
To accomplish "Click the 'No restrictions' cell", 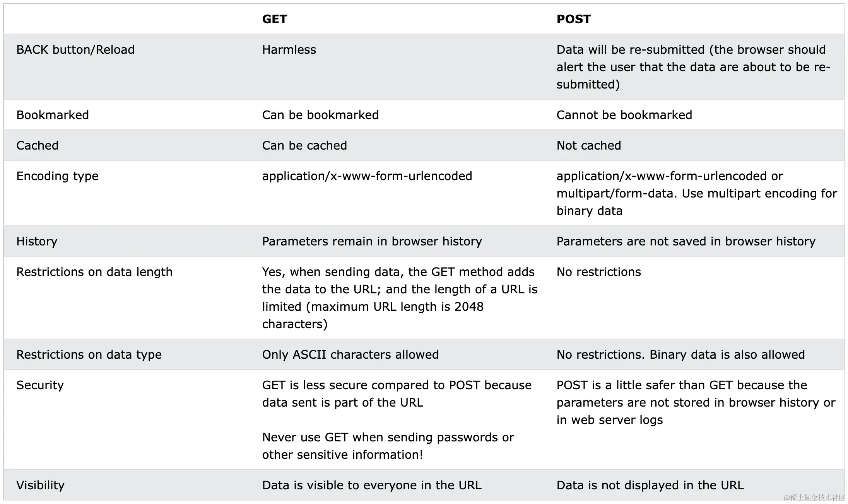I will [x=598, y=272].
